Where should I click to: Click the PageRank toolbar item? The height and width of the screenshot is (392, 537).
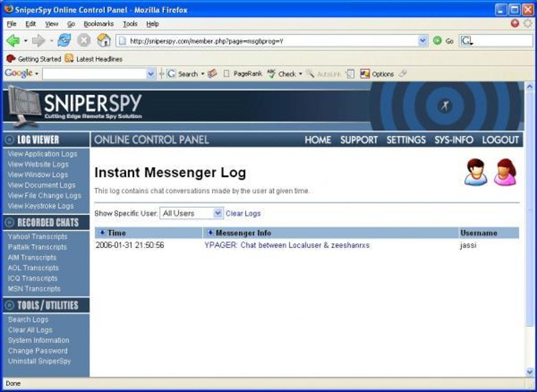coord(243,74)
